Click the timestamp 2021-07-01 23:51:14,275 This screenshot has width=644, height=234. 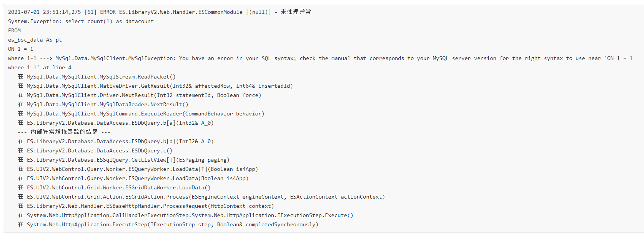pyautogui.click(x=45, y=12)
